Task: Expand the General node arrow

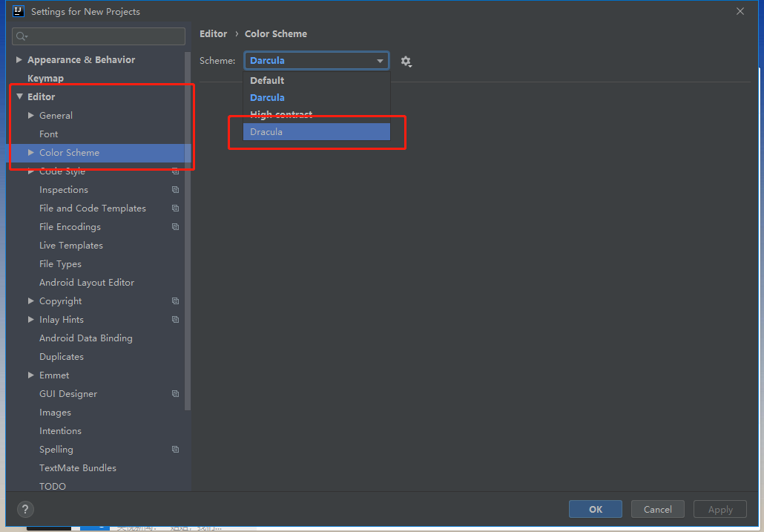Action: click(31, 116)
